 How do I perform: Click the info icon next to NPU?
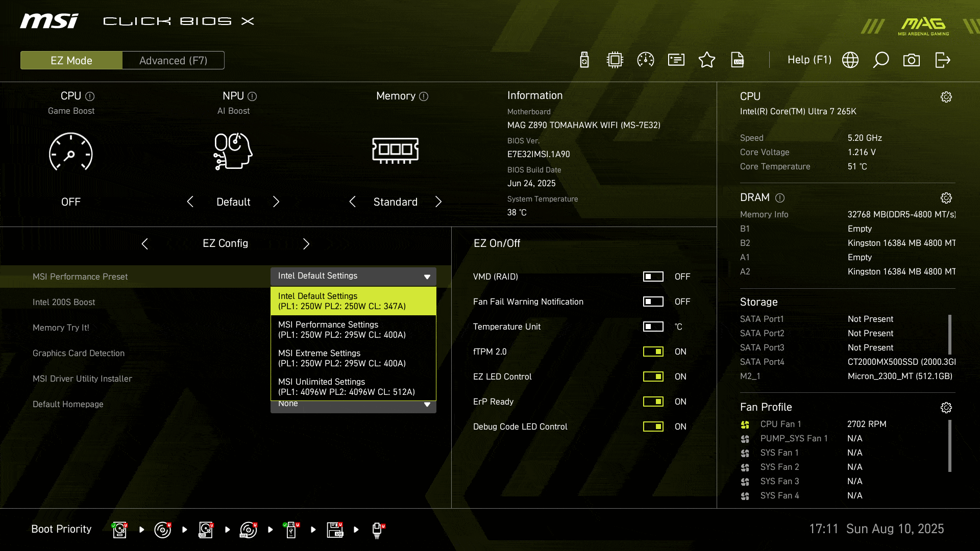[x=252, y=96]
